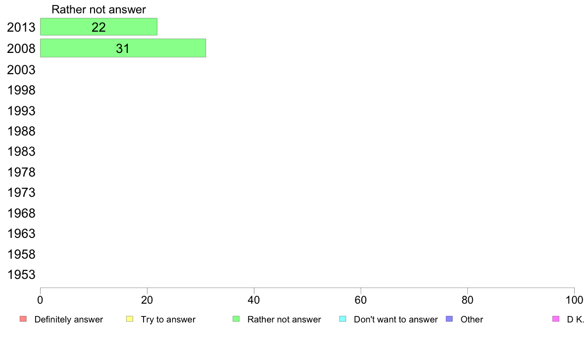Click the blue Other legend swatch
Viewport: 588px width, 364px height.
449,319
